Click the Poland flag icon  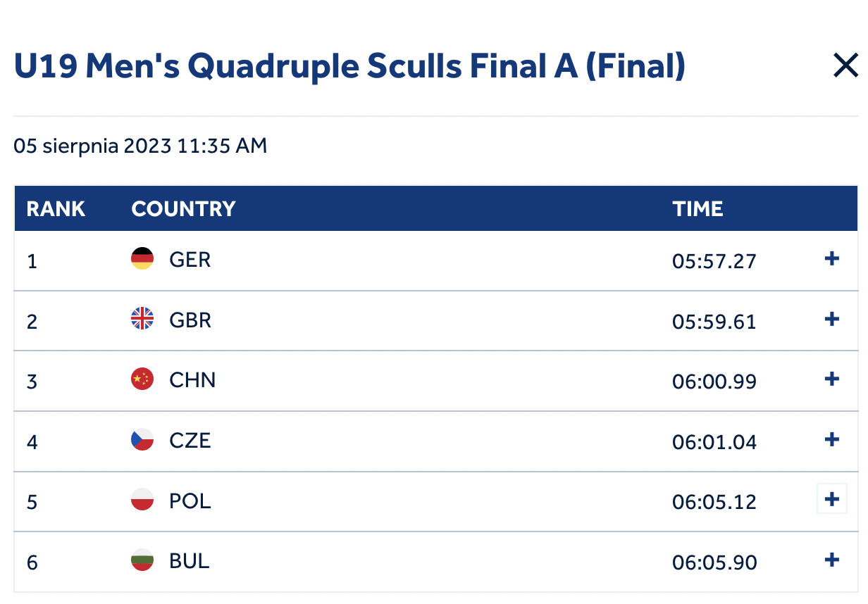[x=142, y=500]
